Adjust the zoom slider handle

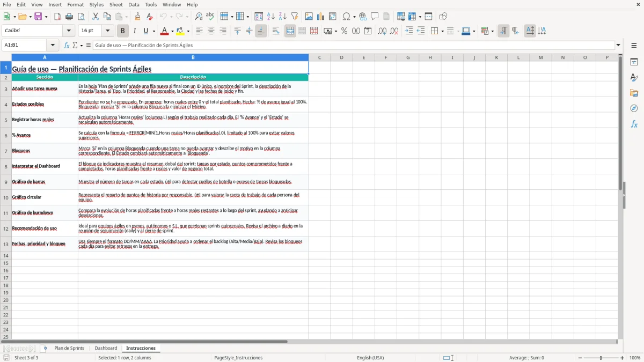pos(601,358)
